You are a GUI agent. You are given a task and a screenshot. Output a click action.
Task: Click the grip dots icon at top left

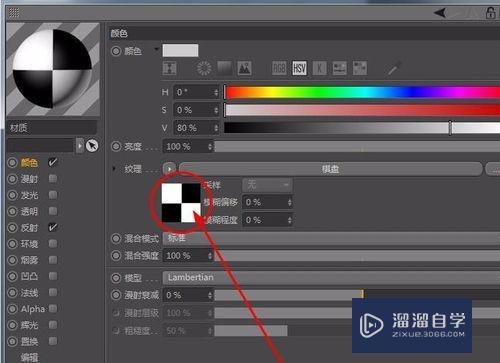point(14,13)
